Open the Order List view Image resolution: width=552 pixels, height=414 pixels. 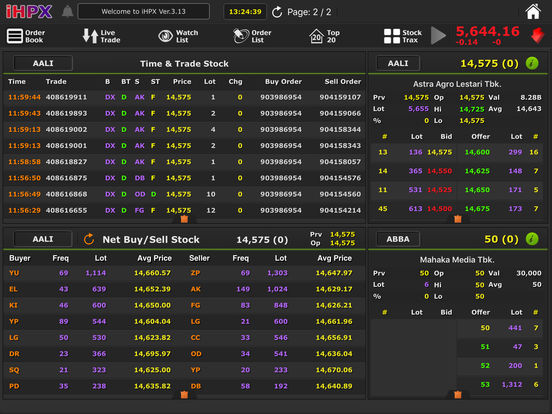click(x=252, y=36)
